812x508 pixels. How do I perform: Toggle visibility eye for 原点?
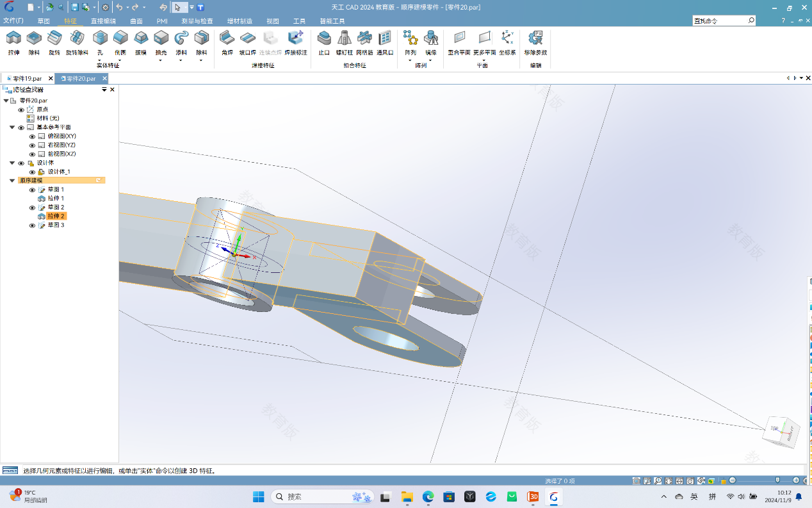pos(21,110)
